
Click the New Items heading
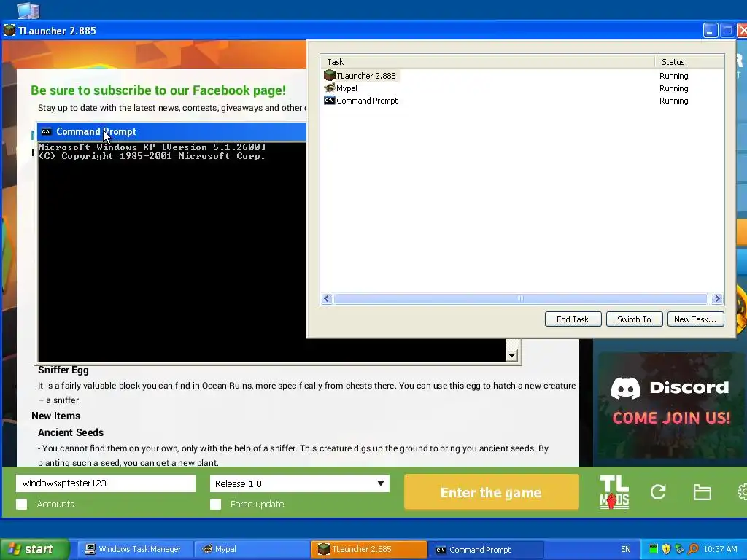[55, 416]
